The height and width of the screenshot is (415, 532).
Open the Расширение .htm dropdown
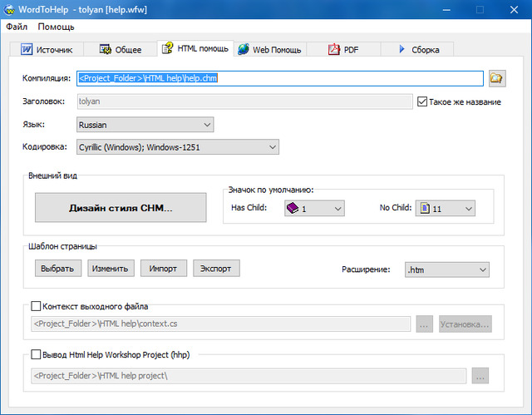coord(446,269)
